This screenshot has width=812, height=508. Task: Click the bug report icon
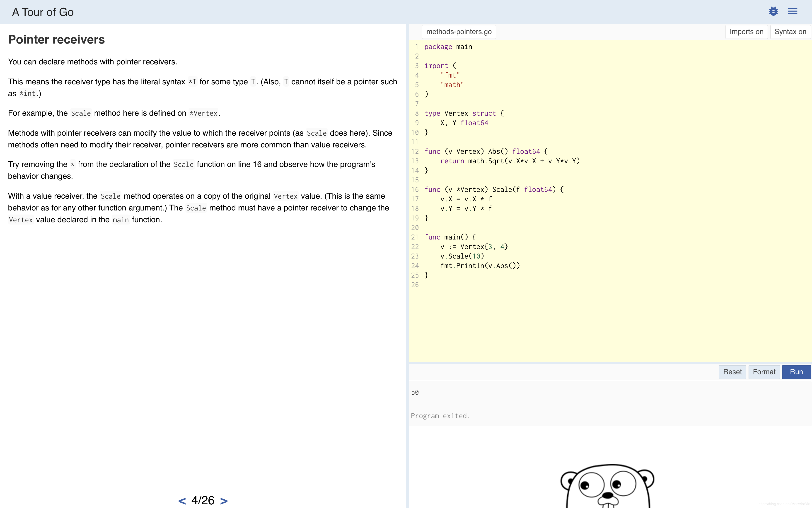[x=773, y=11]
